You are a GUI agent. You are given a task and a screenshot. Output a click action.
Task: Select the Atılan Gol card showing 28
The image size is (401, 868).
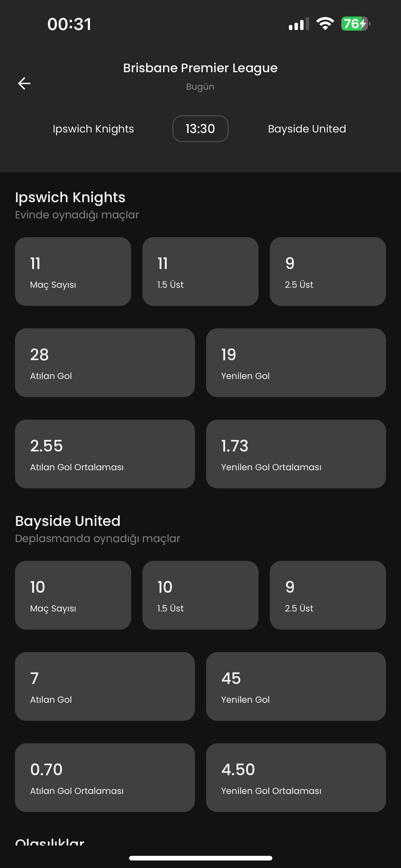click(105, 362)
